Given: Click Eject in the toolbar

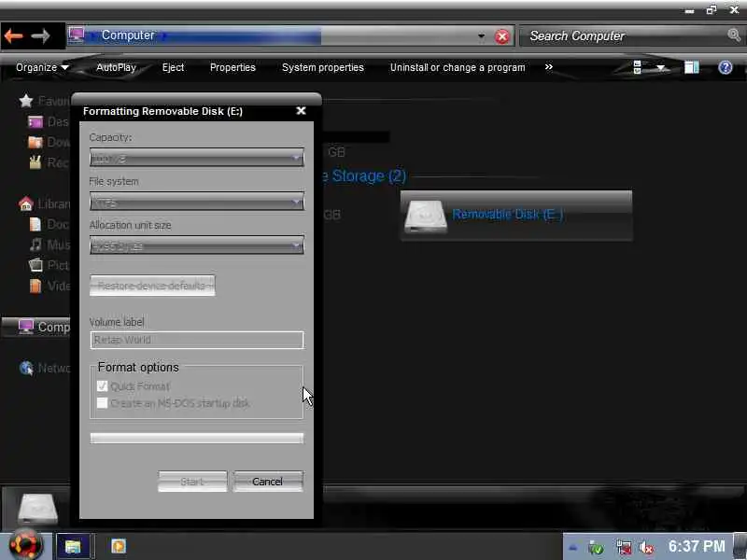Looking at the screenshot, I should tap(173, 67).
